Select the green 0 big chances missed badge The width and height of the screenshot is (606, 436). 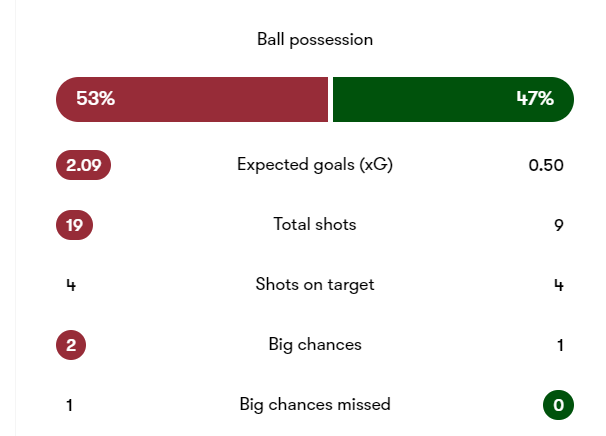click(558, 405)
